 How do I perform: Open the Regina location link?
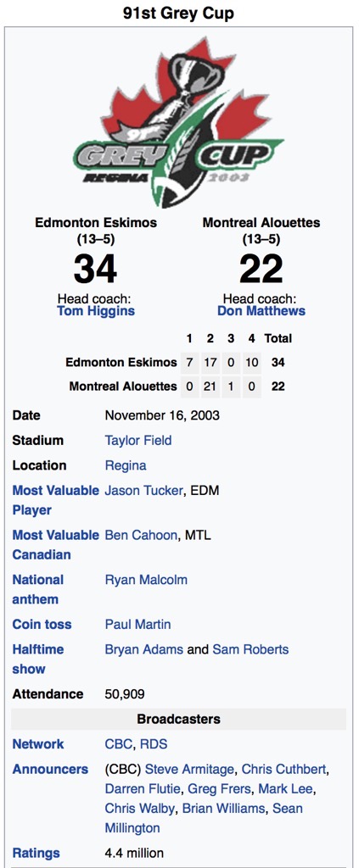[126, 465]
